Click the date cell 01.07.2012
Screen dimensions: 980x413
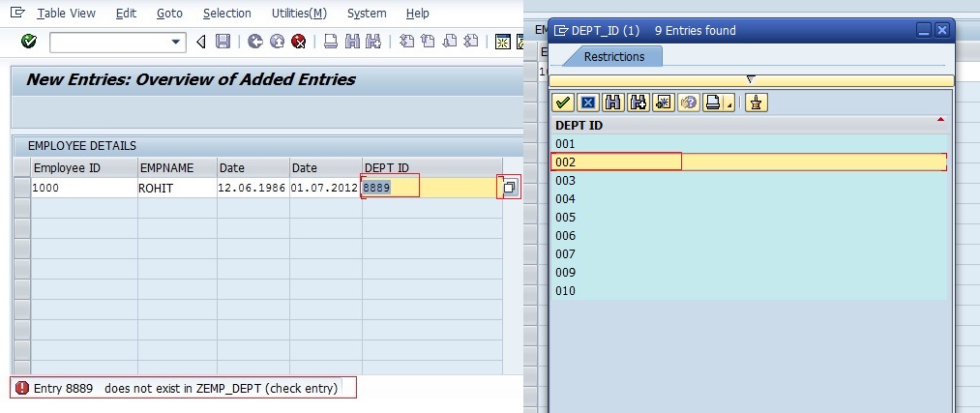click(326, 188)
